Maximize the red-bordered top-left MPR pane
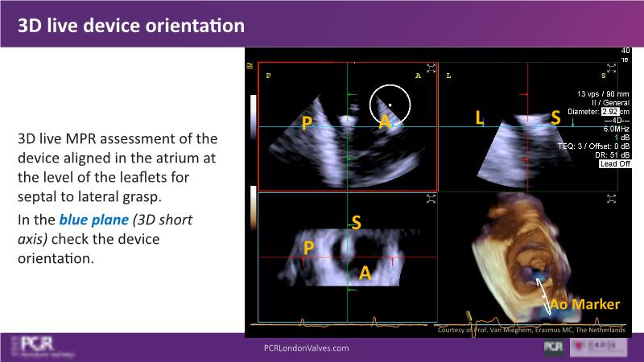Image resolution: width=644 pixels, height=362 pixels. (x=431, y=68)
